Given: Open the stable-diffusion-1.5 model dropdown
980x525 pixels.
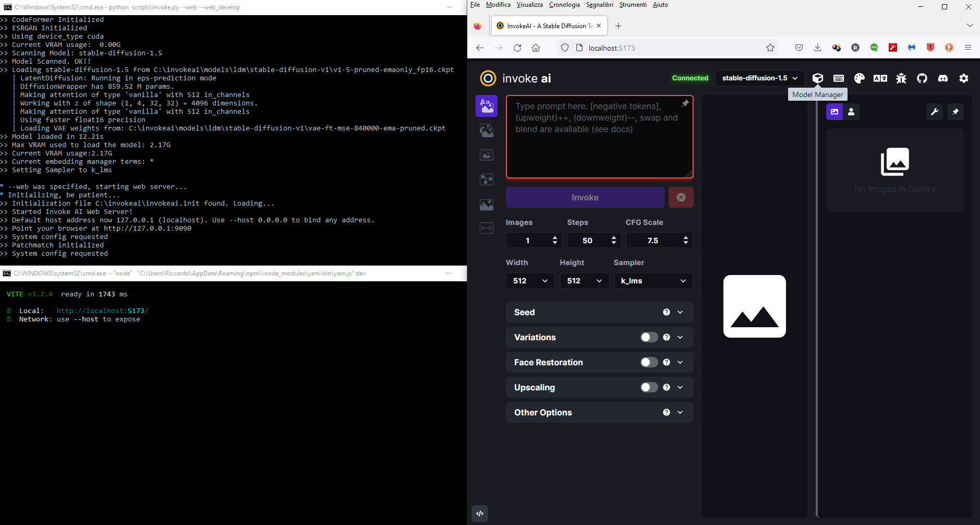Looking at the screenshot, I should tap(760, 78).
